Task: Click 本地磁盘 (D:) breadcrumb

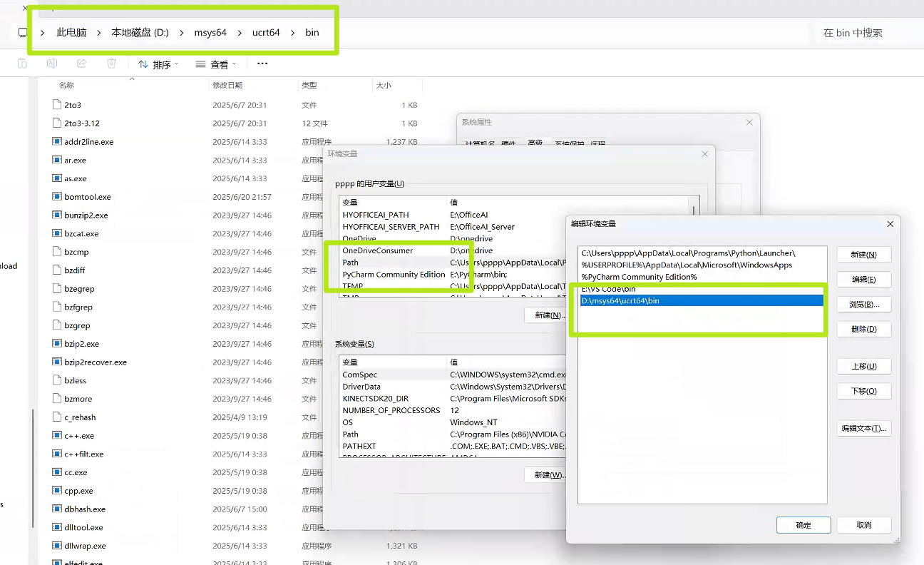Action: pyautogui.click(x=140, y=33)
